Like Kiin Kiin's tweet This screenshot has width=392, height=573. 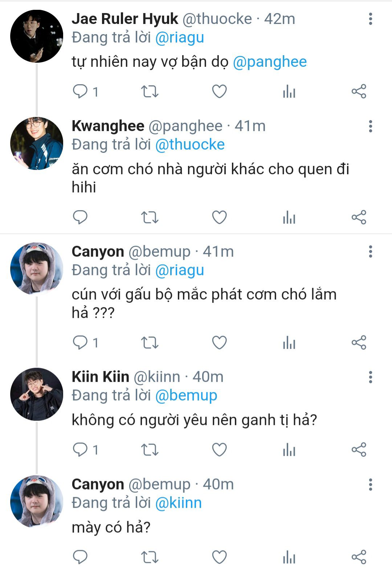[219, 450]
